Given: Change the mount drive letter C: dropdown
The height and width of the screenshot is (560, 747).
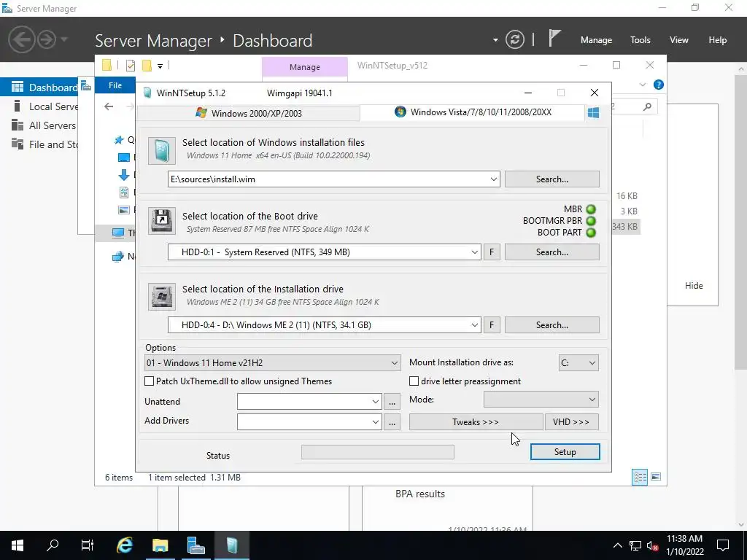Looking at the screenshot, I should (578, 363).
